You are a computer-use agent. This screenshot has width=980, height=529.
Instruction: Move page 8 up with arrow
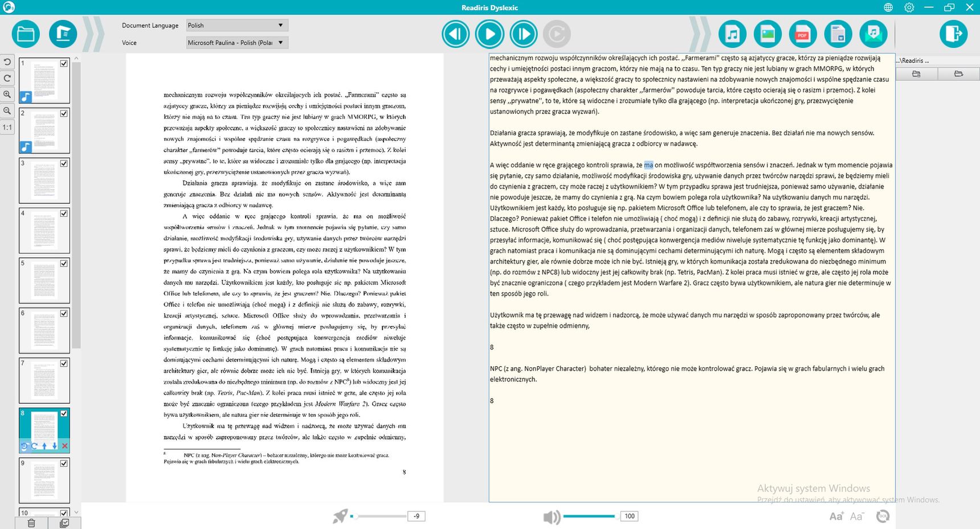pyautogui.click(x=44, y=446)
